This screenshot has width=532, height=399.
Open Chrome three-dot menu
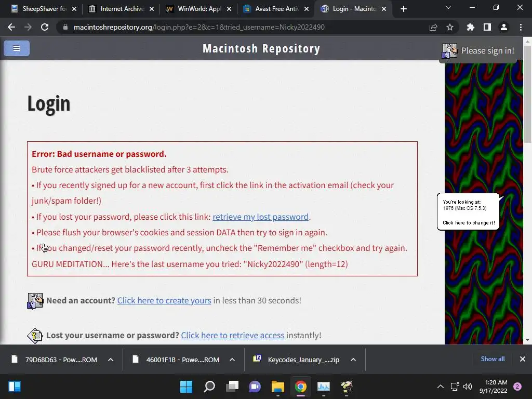(521, 27)
